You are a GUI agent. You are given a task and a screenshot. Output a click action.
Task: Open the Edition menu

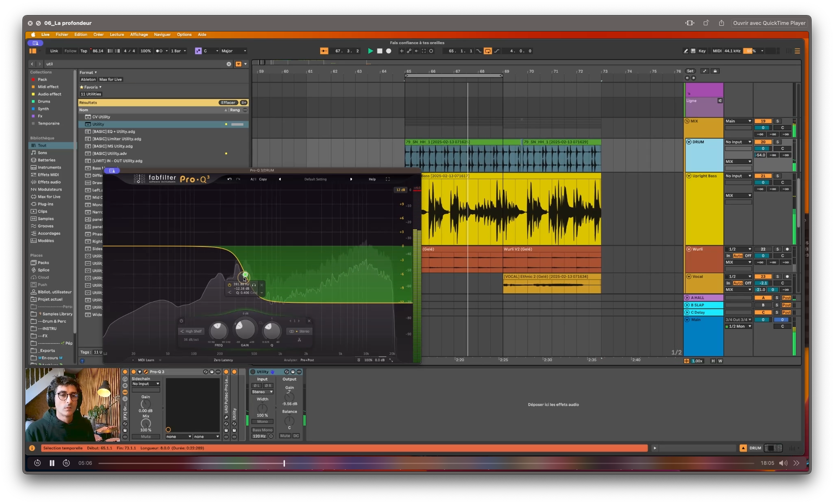[80, 35]
